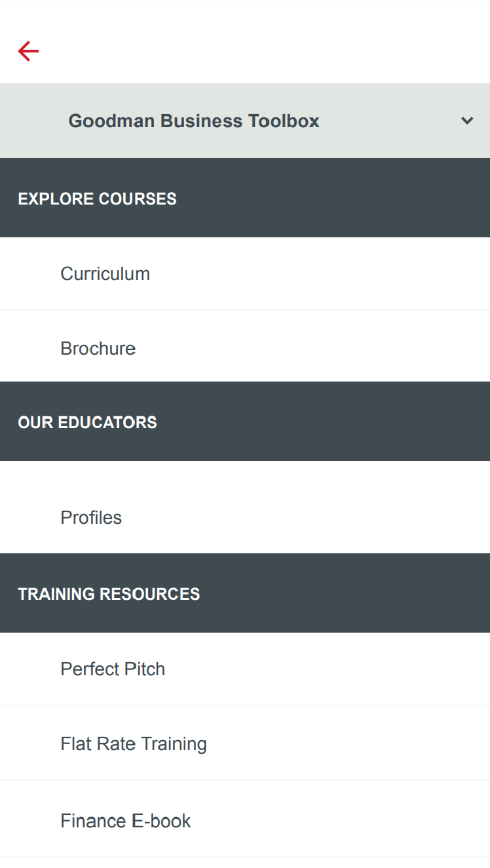Tap Profiles under Our Educators
490x868 pixels.
pyautogui.click(x=91, y=517)
